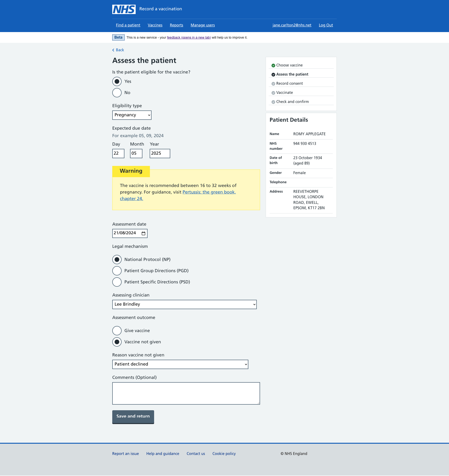Click the green checkmark next to 'Choose vaccine'
Image resolution: width=449 pixels, height=476 pixels.
(x=273, y=65)
